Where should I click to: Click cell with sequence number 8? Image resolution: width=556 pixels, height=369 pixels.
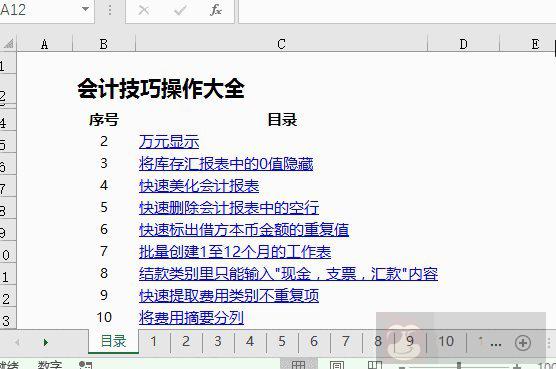[x=104, y=273]
